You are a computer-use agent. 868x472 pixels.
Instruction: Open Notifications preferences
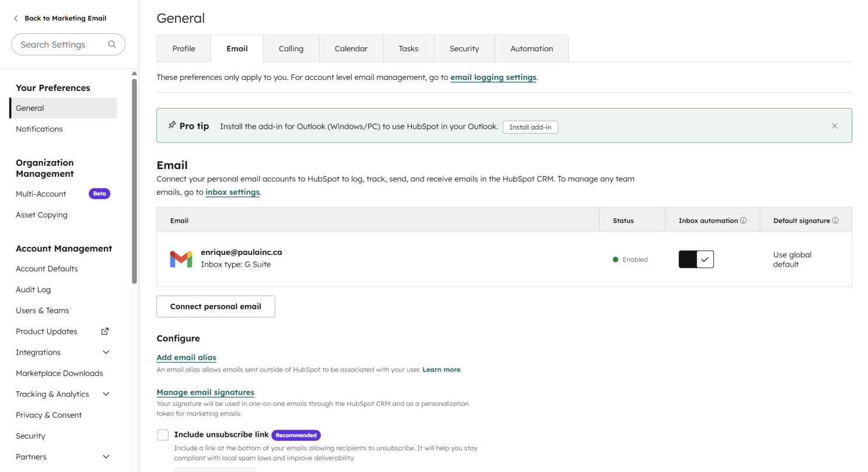[39, 129]
